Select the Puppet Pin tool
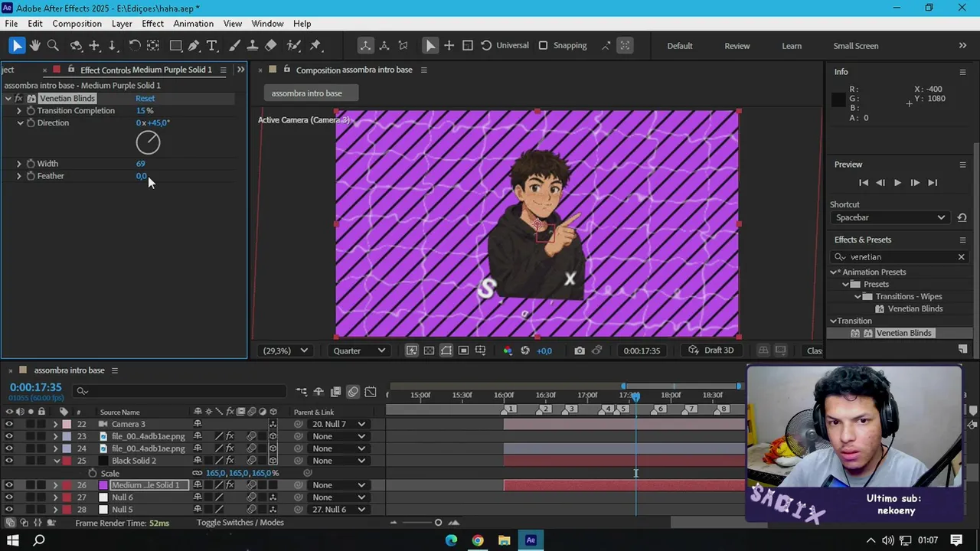Image resolution: width=980 pixels, height=551 pixels. pos(315,46)
